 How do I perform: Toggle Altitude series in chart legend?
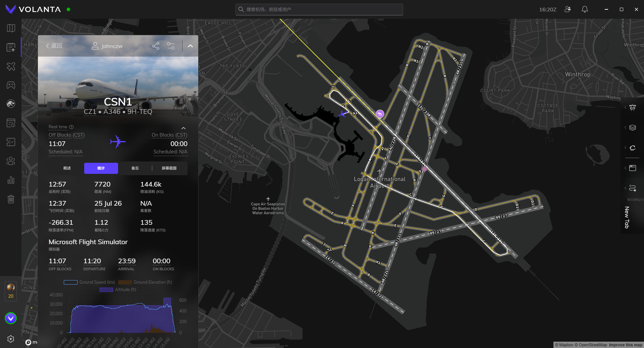click(x=118, y=290)
